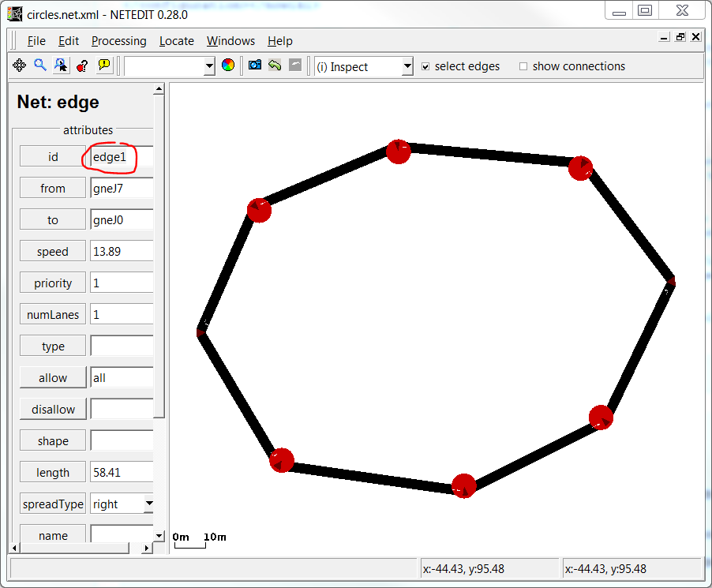Click the color wheel swatch in the toolbar
Viewport: 712px width, 588px height.
click(228, 65)
